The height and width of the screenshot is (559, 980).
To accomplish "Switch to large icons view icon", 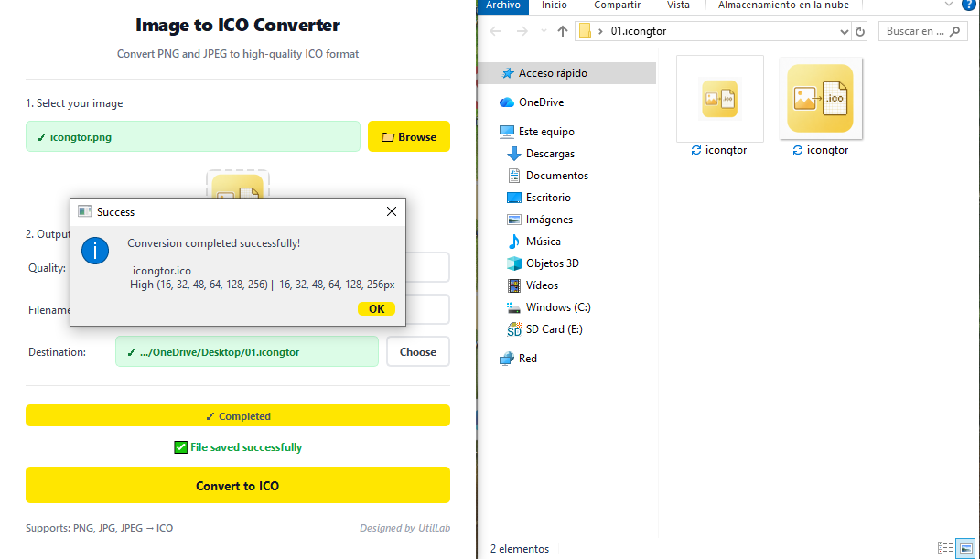I will click(965, 548).
